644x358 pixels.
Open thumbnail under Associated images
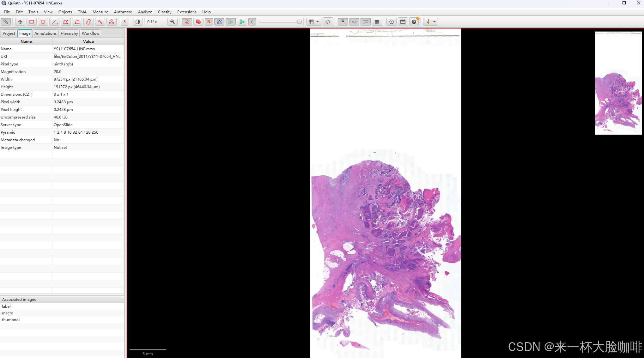pyautogui.click(x=11, y=319)
